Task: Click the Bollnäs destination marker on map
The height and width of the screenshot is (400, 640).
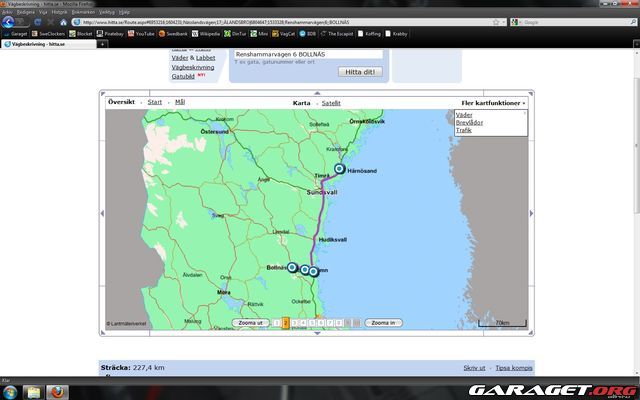Action: (293, 267)
